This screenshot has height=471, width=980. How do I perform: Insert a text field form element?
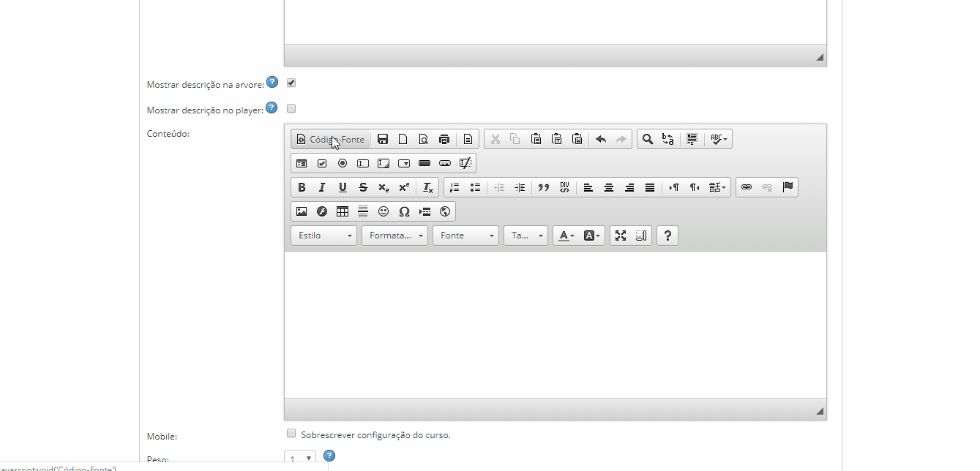(x=363, y=163)
